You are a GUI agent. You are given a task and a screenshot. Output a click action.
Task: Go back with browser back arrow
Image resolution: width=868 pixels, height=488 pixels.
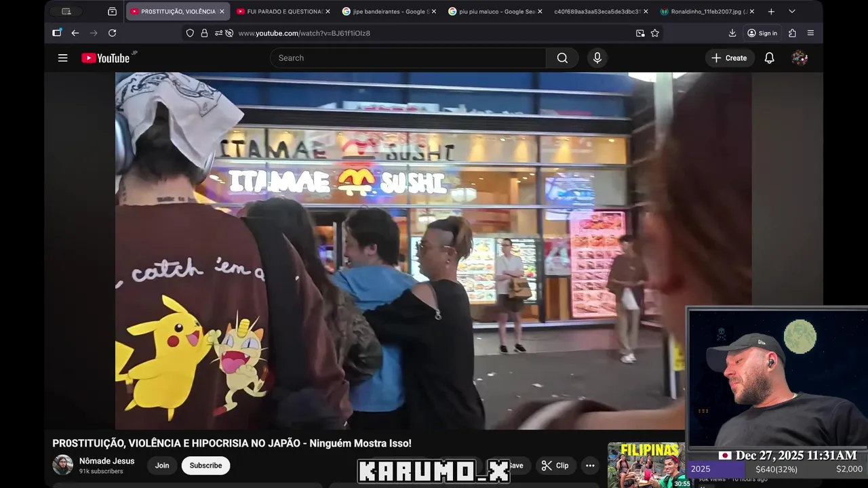[75, 33]
